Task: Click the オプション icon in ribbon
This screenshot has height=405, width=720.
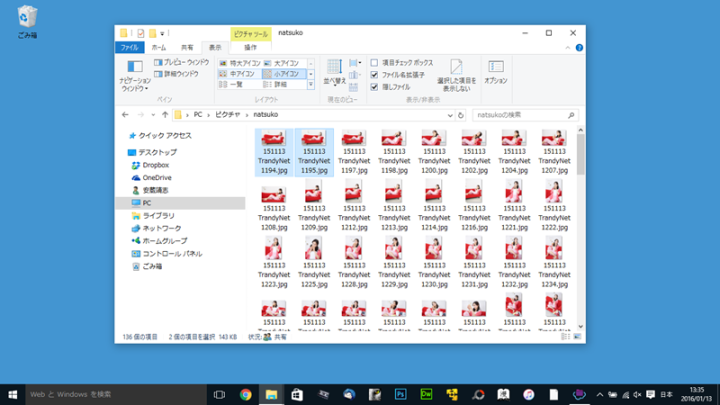Action: tap(495, 73)
